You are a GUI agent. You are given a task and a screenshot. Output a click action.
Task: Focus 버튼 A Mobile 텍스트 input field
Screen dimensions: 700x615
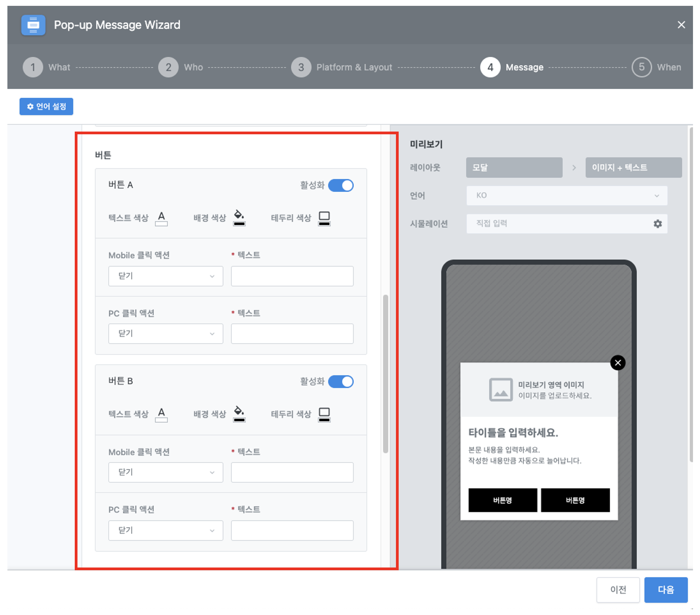(292, 276)
